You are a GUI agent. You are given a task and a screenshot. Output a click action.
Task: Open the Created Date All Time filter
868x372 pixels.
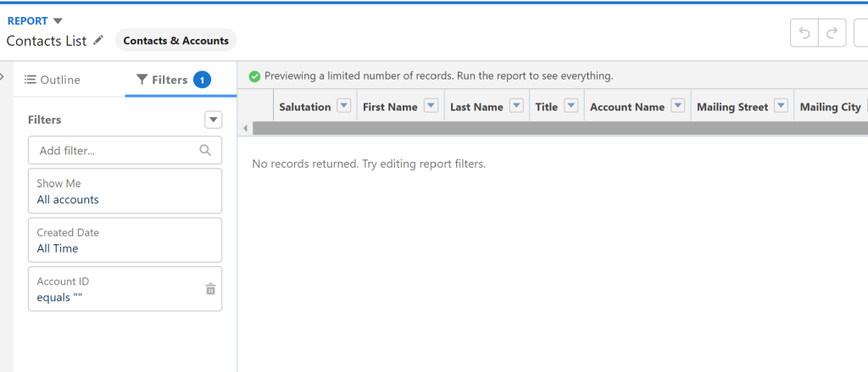point(125,241)
